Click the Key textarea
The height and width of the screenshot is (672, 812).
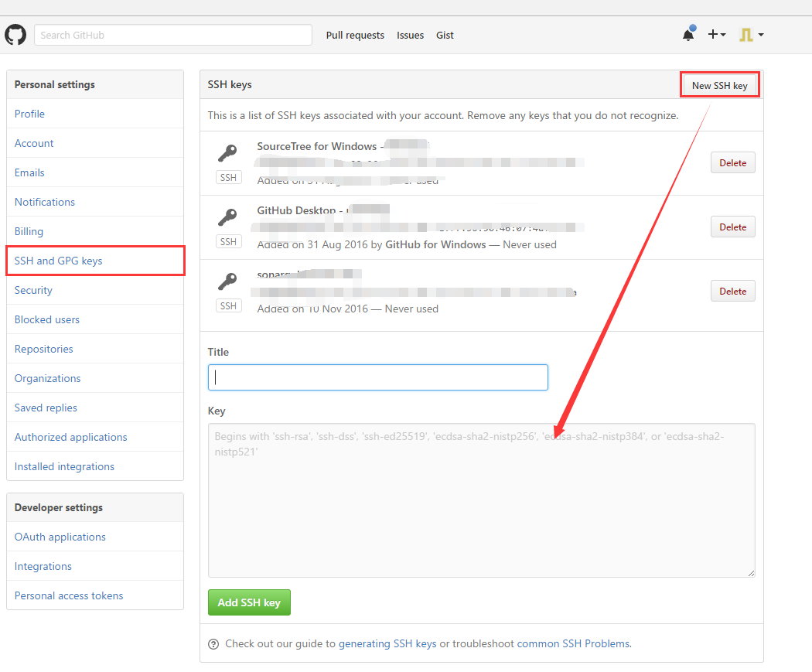coord(482,500)
